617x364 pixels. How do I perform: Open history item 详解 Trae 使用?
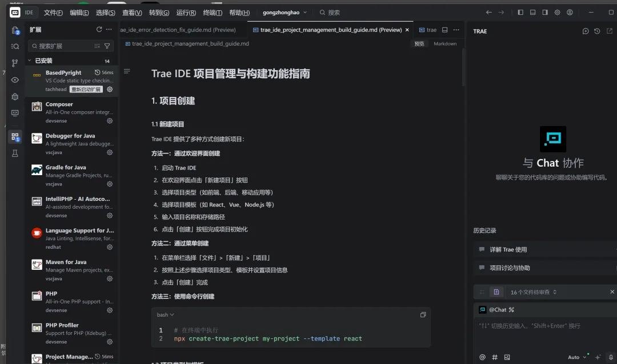click(x=545, y=250)
